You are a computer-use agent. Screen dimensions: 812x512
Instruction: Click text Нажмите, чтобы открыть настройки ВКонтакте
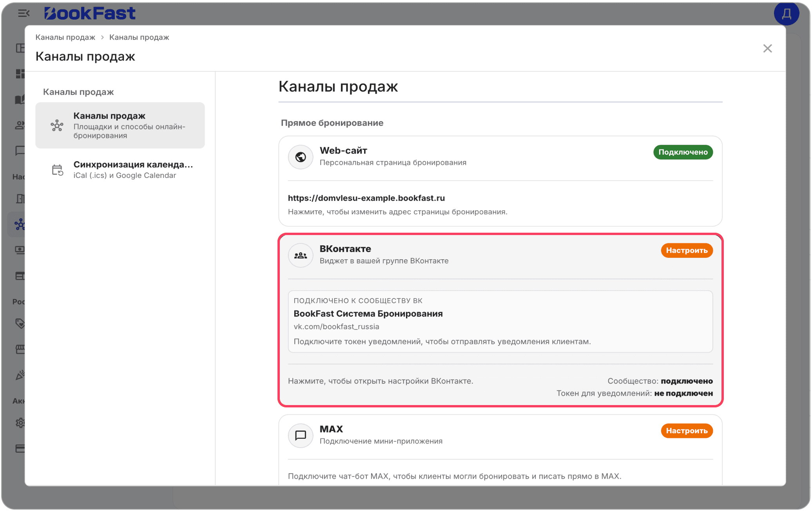tap(381, 381)
